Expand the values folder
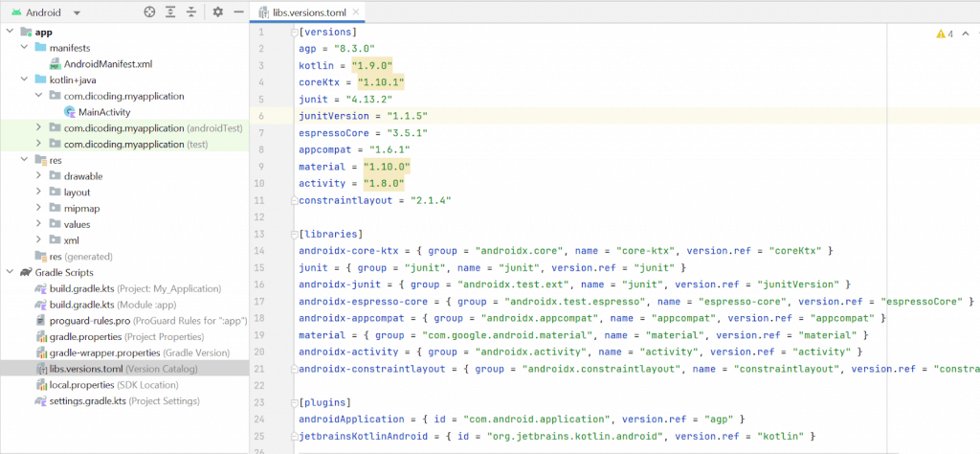This screenshot has width=980, height=454. tap(38, 224)
